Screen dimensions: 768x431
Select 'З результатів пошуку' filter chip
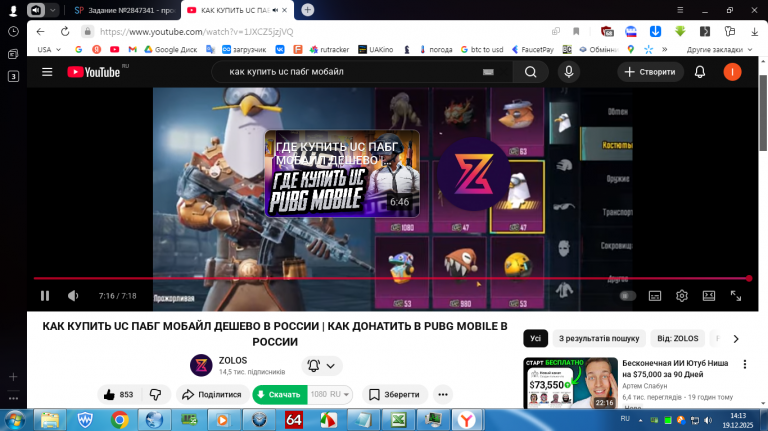click(x=599, y=338)
